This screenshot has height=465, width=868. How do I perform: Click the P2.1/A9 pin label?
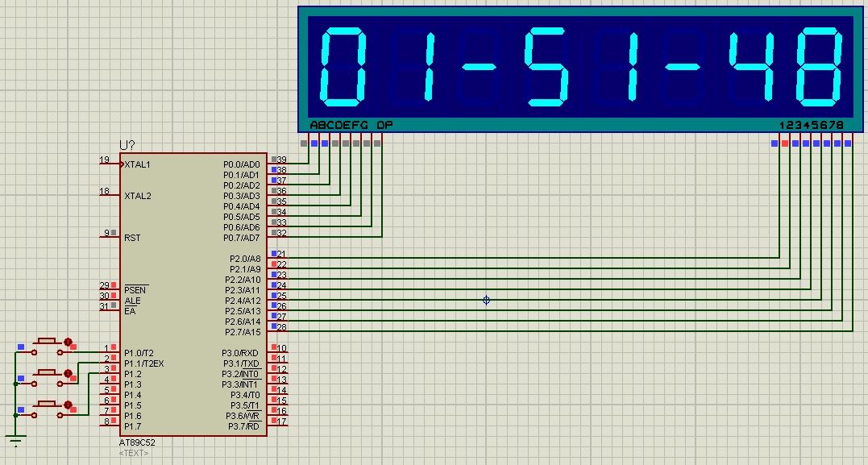(245, 270)
